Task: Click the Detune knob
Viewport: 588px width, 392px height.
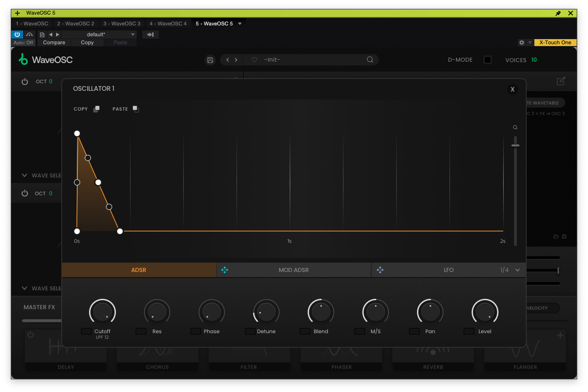Action: tap(266, 312)
